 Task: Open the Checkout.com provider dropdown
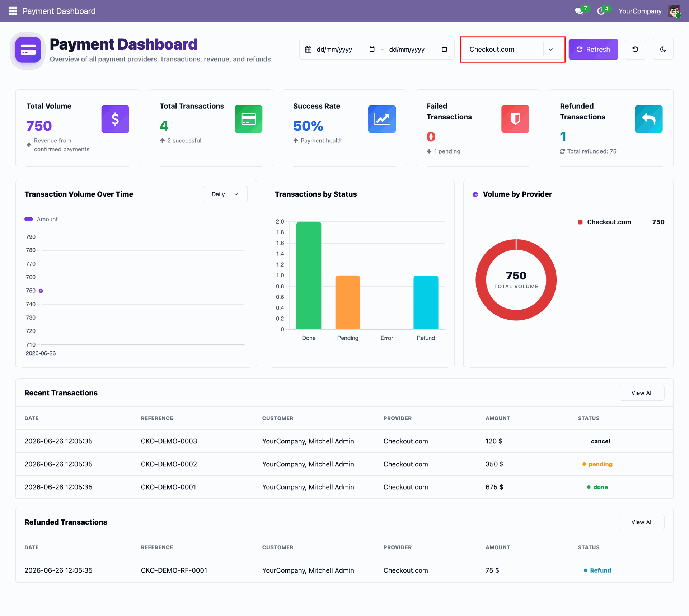(512, 49)
